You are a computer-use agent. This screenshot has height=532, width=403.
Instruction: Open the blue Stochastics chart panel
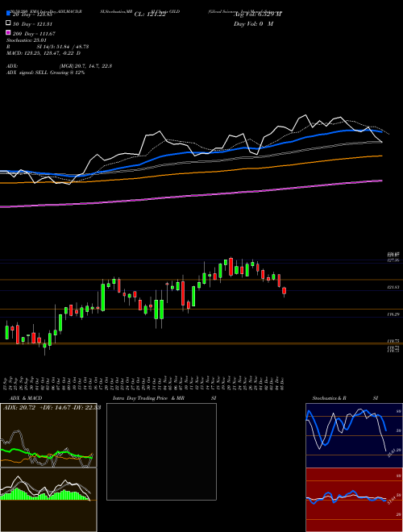click(x=354, y=435)
